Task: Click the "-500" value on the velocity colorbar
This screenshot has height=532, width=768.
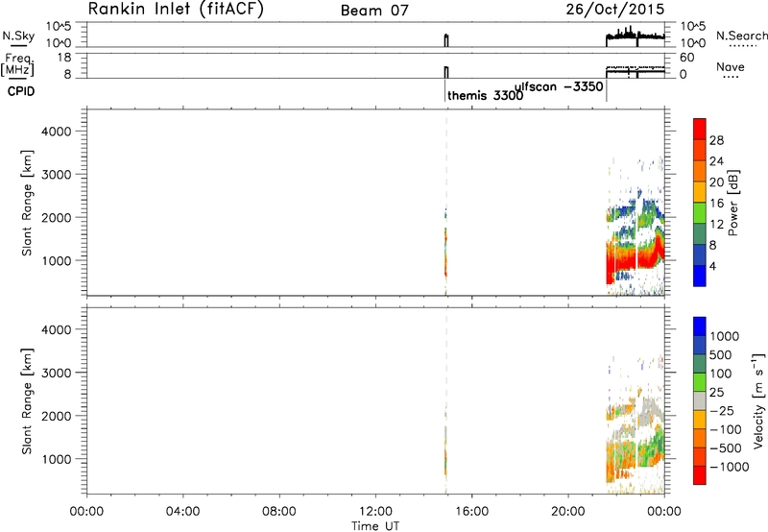Action: (x=725, y=447)
